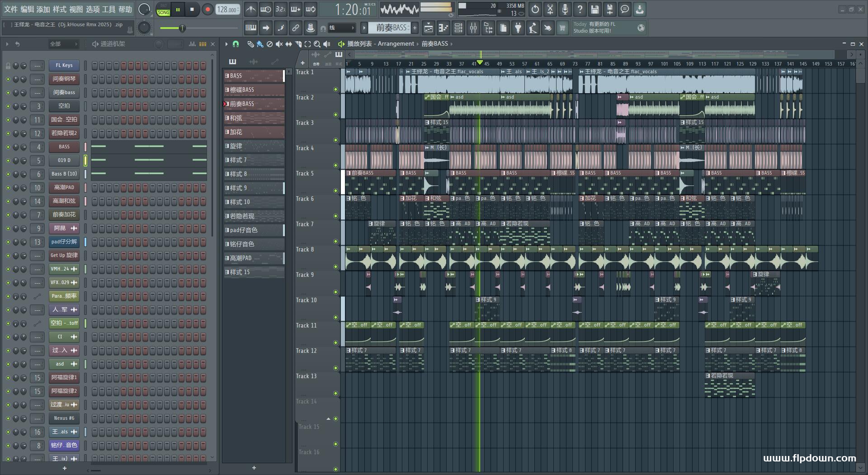Screen dimensions: 868x475
Task: Toggle mute LED for 高潮PAD channel
Action: pos(8,188)
